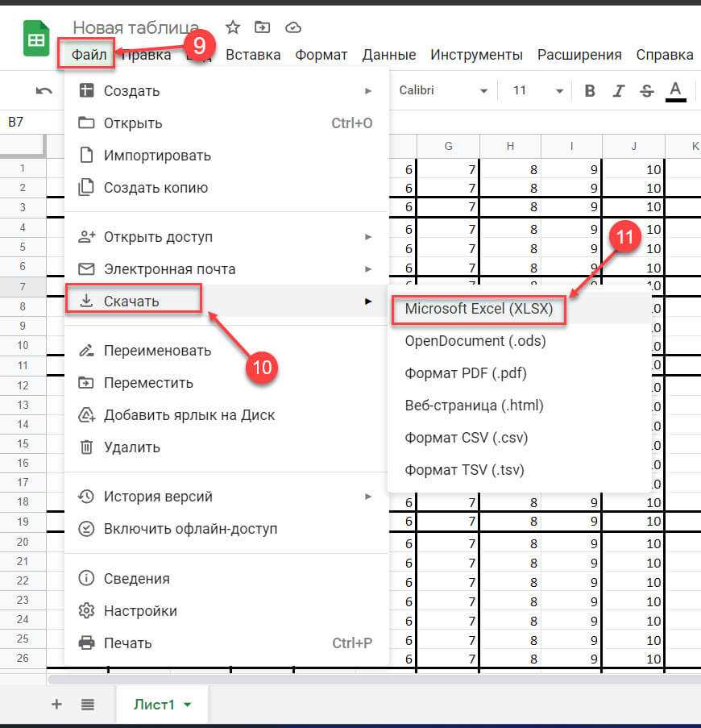Click the undo arrow in the toolbar
The width and height of the screenshot is (701, 728).
44,90
